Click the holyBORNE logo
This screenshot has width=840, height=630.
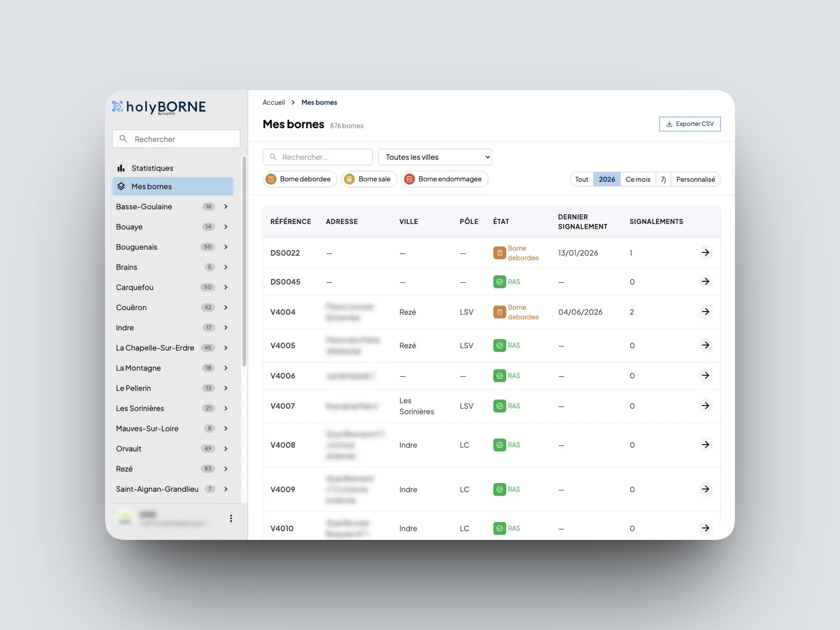click(159, 107)
